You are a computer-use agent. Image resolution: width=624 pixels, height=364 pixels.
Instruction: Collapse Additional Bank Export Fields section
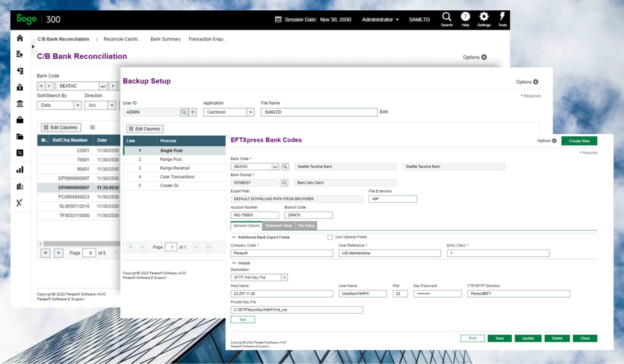coord(234,237)
